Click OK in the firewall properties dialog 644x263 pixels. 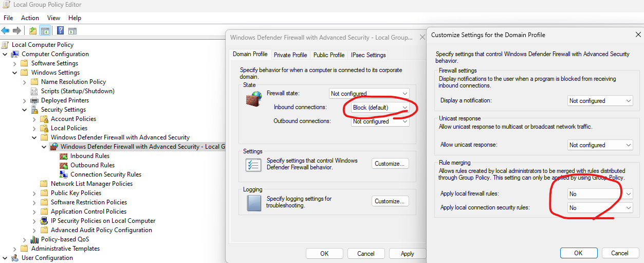pyautogui.click(x=324, y=253)
